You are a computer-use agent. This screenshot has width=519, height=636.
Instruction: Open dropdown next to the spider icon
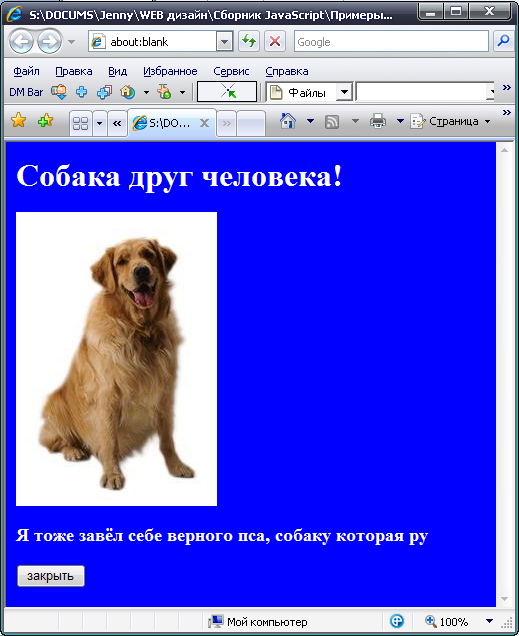tap(182, 92)
